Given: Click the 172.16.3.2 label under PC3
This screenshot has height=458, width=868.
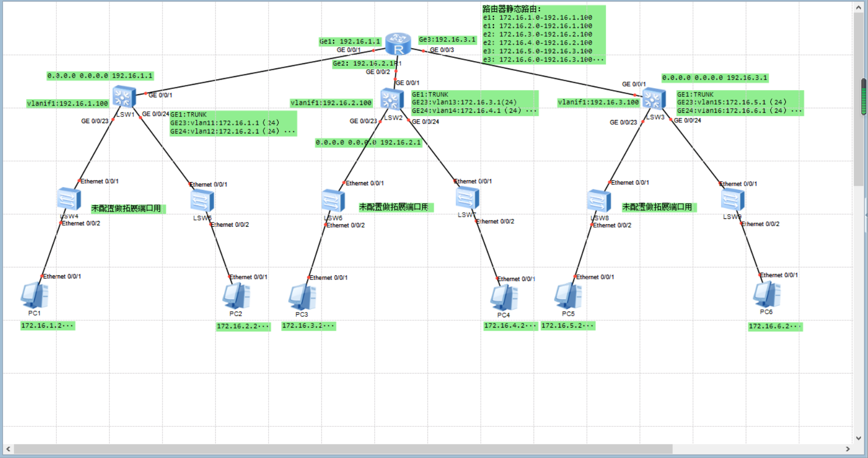Looking at the screenshot, I should point(308,326).
